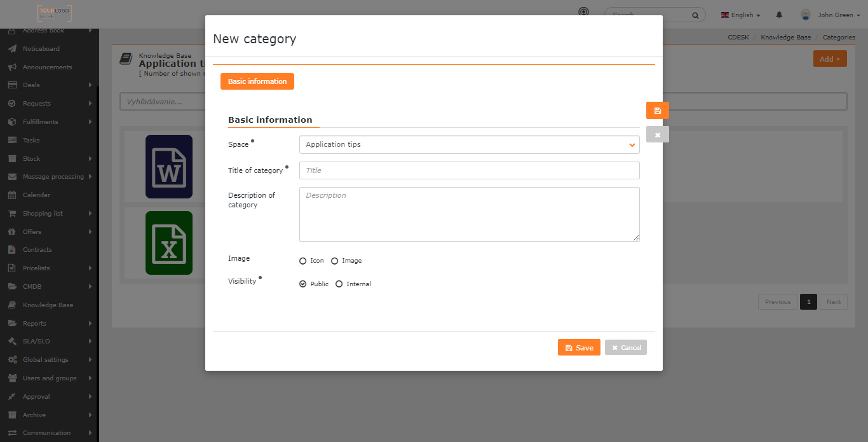The width and height of the screenshot is (868, 442).
Task: Switch to the Basic information tab
Action: [x=257, y=81]
